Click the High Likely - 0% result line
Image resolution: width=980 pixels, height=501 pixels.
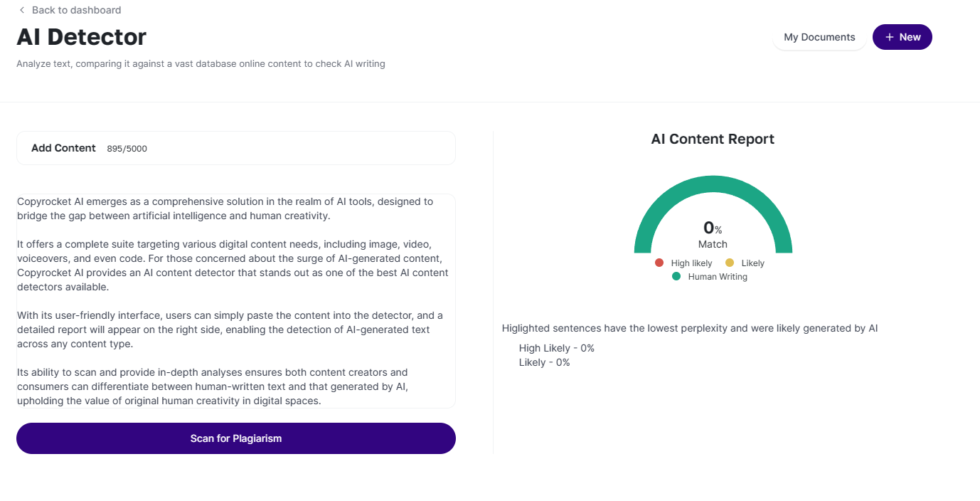click(x=557, y=348)
